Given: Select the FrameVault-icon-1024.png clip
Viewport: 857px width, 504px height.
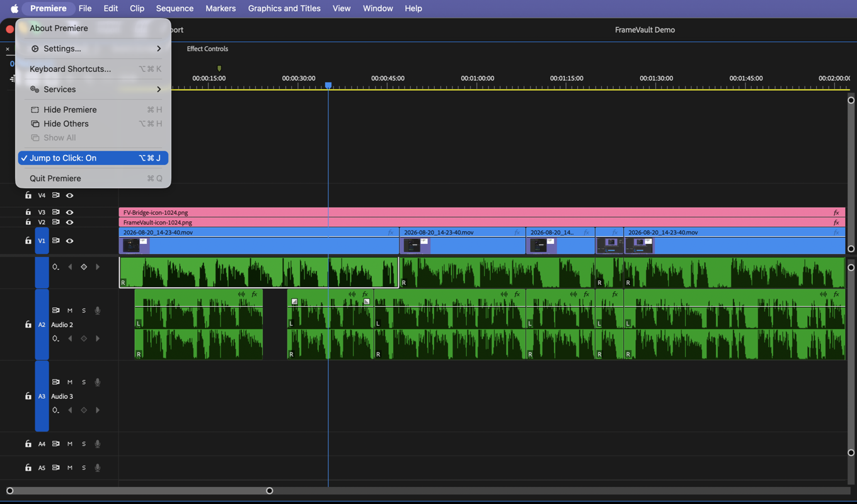Looking at the screenshot, I should click(x=482, y=222).
